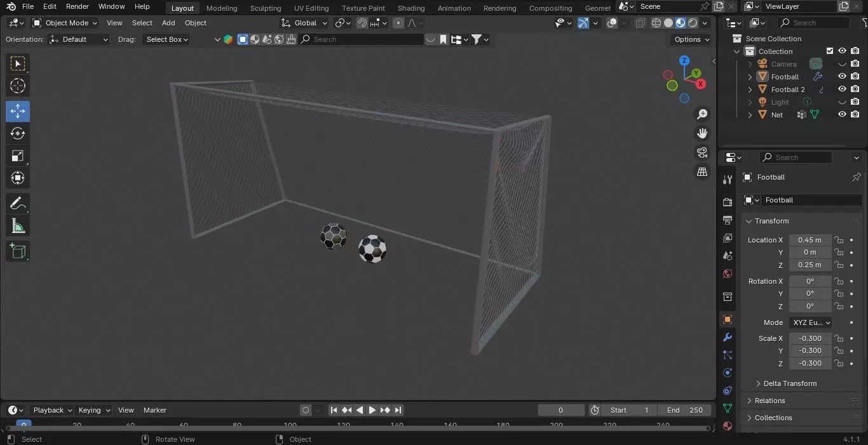Click the End frame 250 field
This screenshot has width=868, height=445.
click(x=684, y=410)
